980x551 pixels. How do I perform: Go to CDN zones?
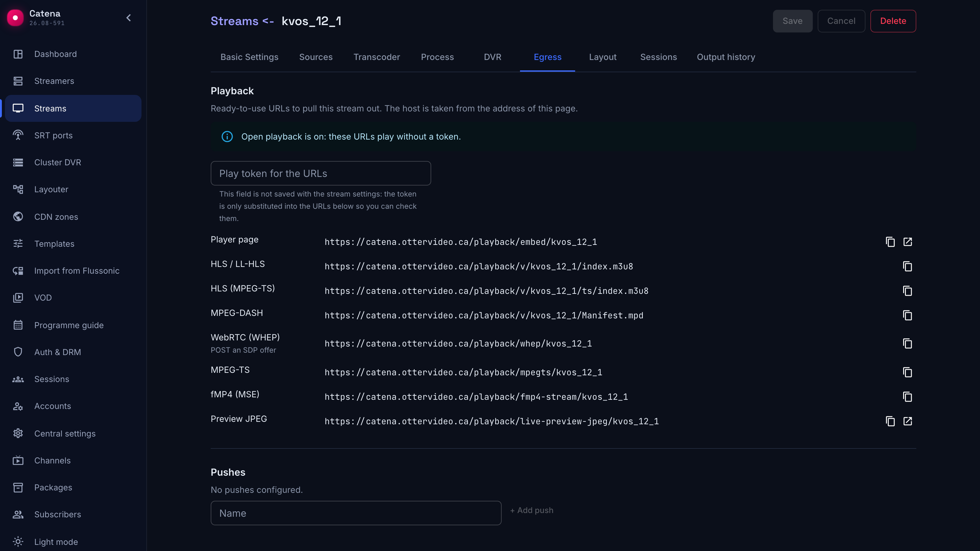tap(73, 217)
